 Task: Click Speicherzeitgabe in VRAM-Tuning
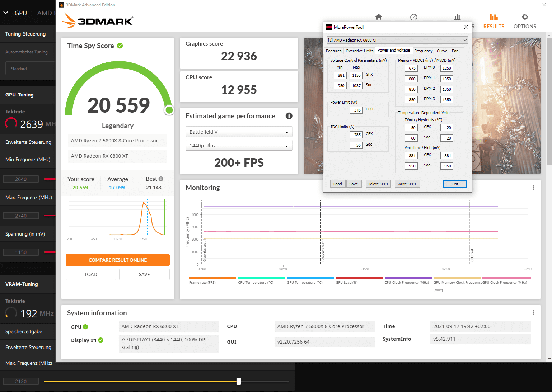(24, 331)
